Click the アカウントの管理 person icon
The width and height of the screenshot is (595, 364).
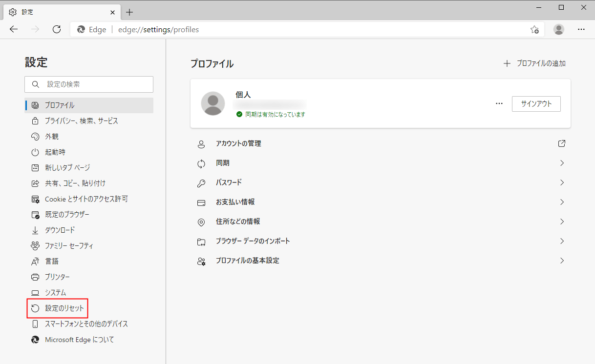[x=201, y=144]
